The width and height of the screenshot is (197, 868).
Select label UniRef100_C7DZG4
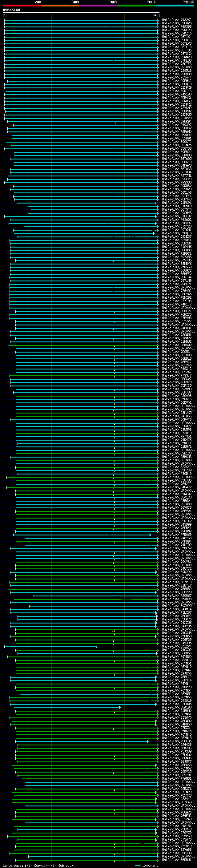pyautogui.click(x=177, y=728)
